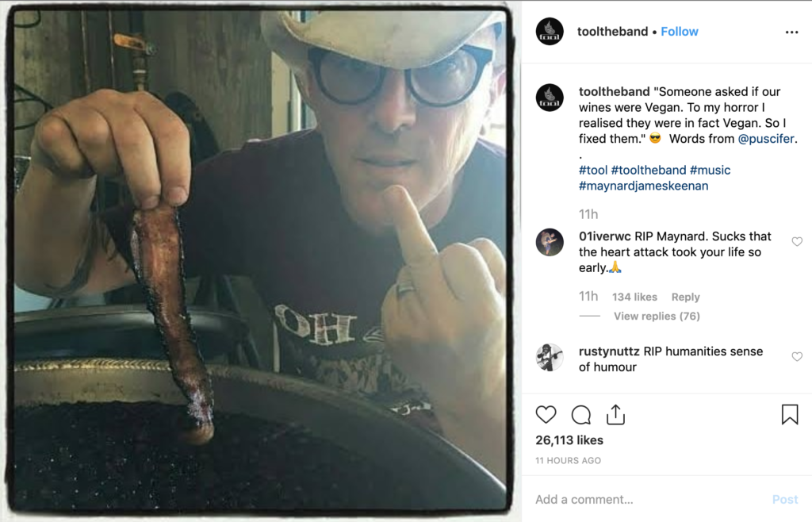Follow the tooltheband account

click(x=680, y=32)
